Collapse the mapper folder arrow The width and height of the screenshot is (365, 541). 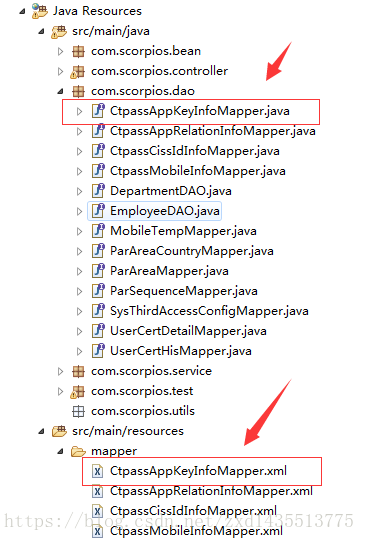point(60,451)
